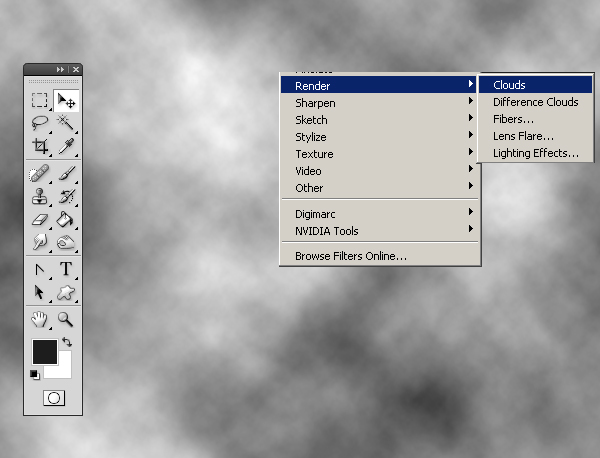Open the Fibers filter dialog
Viewport: 600px width, 458px height.
[x=535, y=119]
